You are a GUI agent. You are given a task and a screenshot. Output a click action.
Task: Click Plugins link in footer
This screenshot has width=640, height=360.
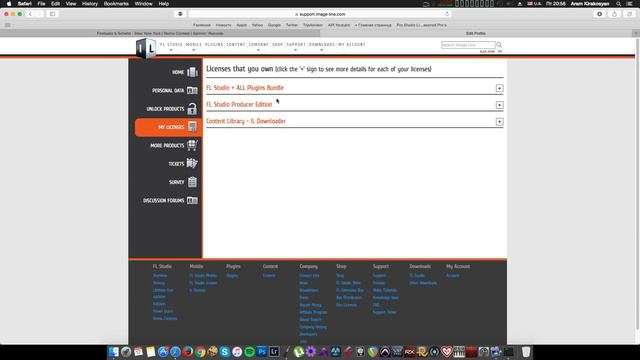[x=232, y=276]
